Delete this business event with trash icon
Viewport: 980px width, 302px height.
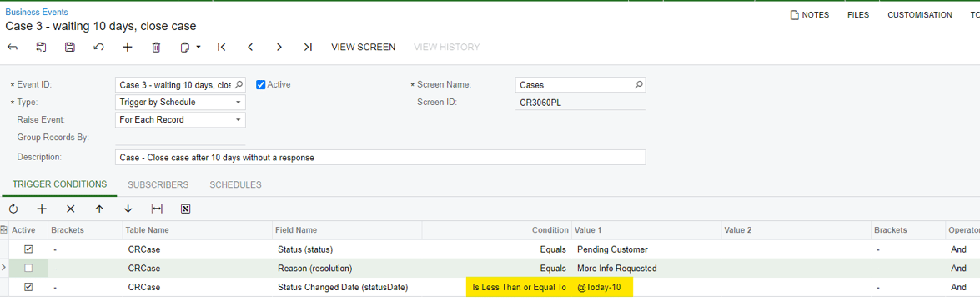pos(156,47)
